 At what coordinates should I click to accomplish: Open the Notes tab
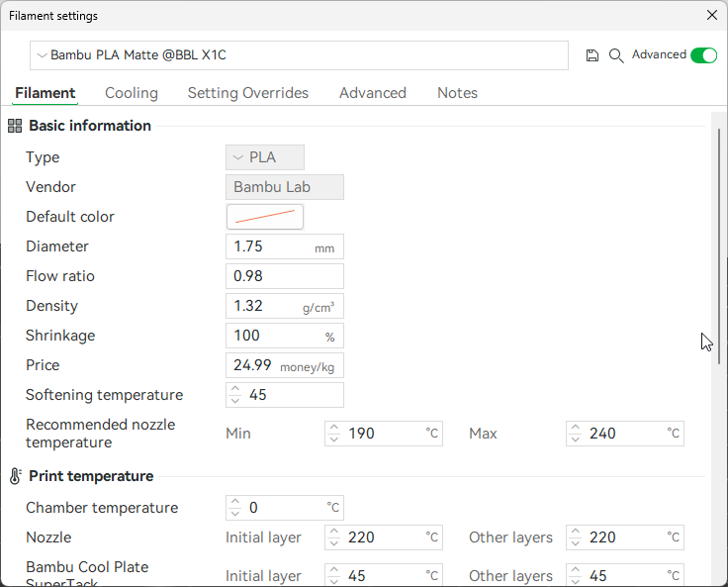457,93
